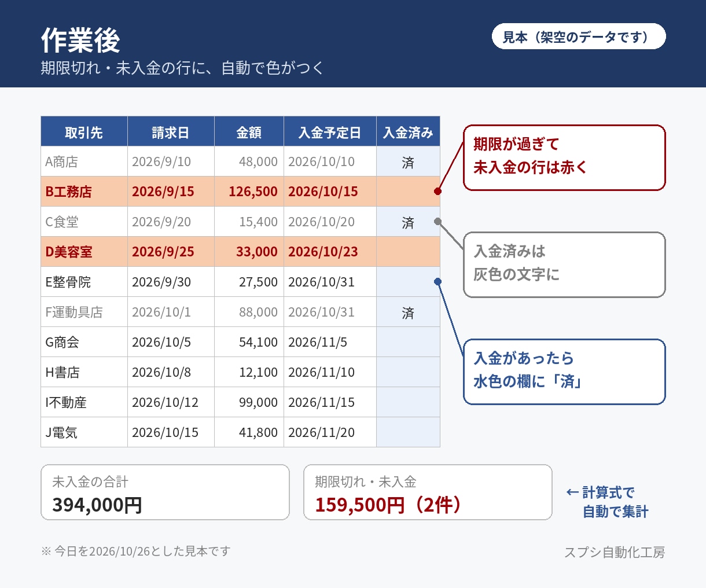Select the A商店 cell
The image size is (706, 588).
pyautogui.click(x=84, y=161)
